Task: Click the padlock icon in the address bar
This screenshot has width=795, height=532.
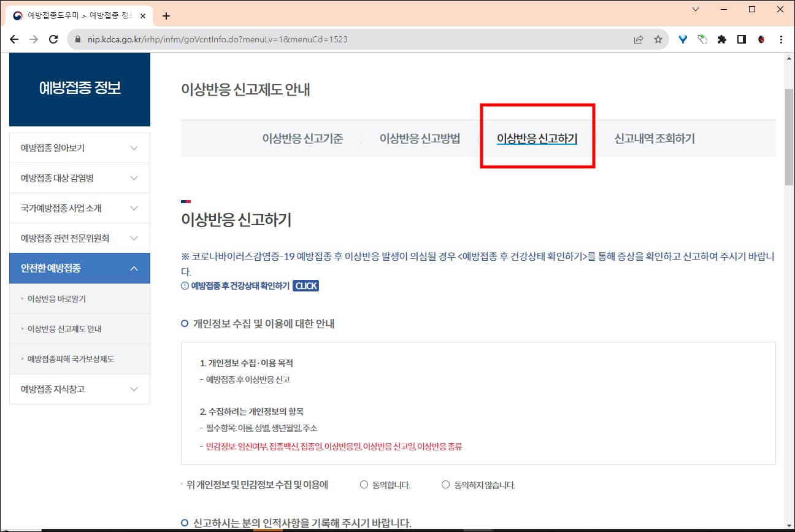Action: (77, 38)
